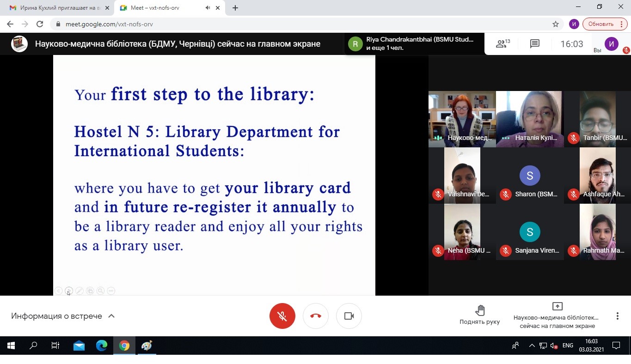Open Paint from the Windows taskbar
The image size is (631, 364).
147,346
